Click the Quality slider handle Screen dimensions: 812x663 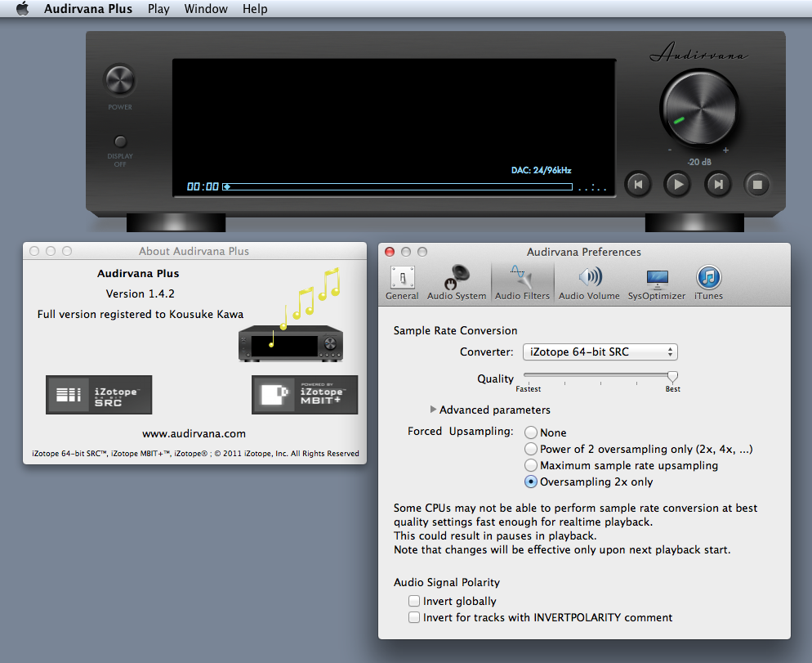point(672,377)
